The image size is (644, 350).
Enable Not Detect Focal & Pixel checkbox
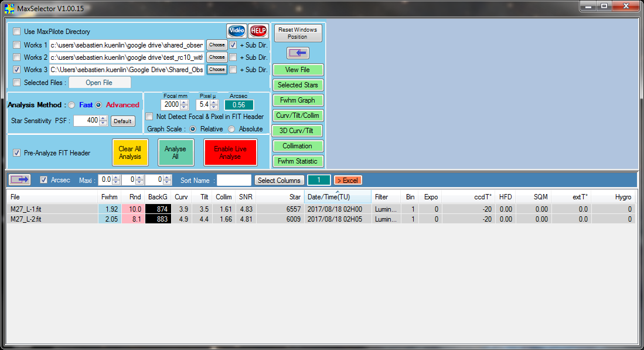click(x=149, y=117)
